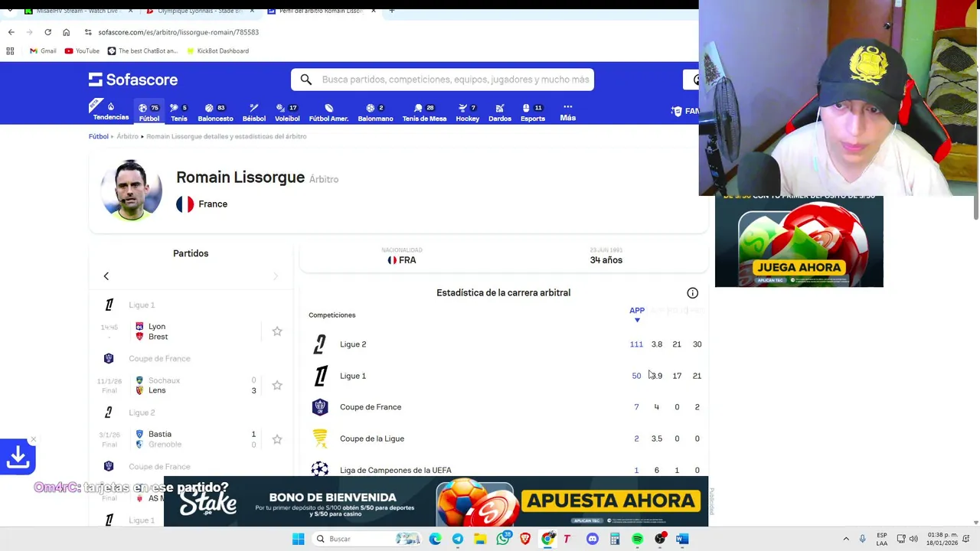The width and height of the screenshot is (980, 551).
Task: Select the Fútbol sport tab
Action: [x=149, y=112]
